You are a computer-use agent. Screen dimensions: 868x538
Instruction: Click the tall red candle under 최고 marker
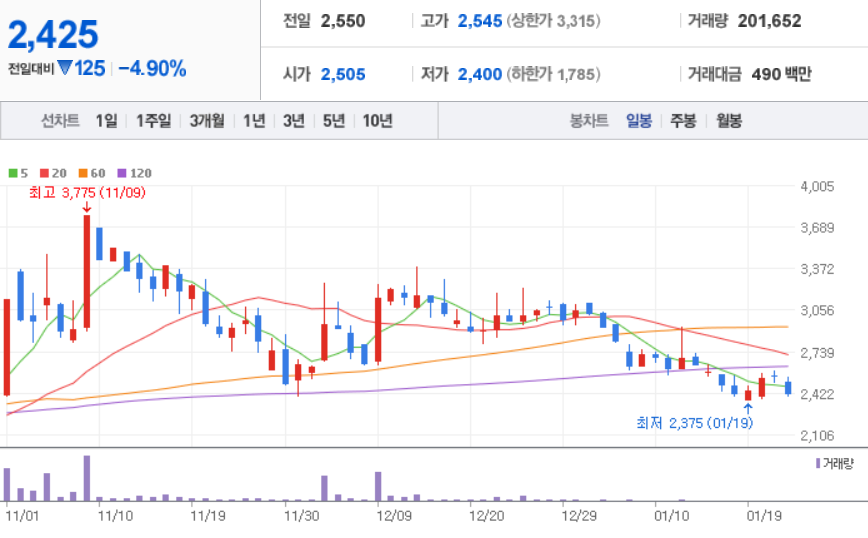(x=87, y=272)
